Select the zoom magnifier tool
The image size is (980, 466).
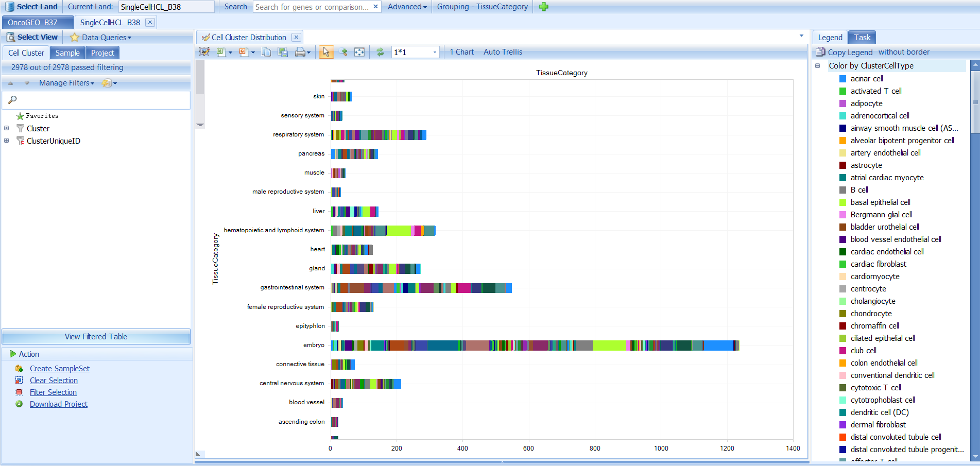click(x=343, y=52)
